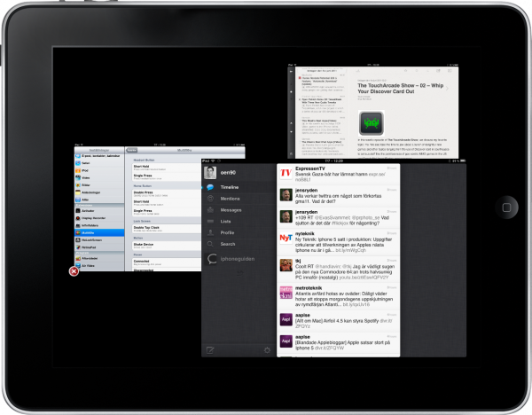Viewport: 532px width, 415px height.
Task: Select Display Recorder in the Settings sidebar
Action: tap(99, 218)
